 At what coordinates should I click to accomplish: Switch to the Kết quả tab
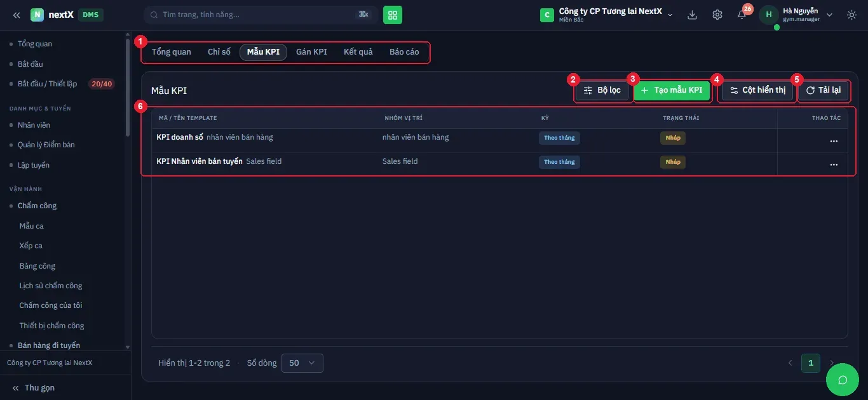tap(358, 52)
